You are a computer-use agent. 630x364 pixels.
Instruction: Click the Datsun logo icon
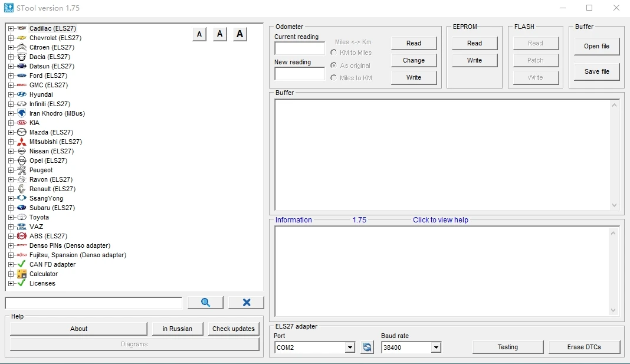point(22,66)
